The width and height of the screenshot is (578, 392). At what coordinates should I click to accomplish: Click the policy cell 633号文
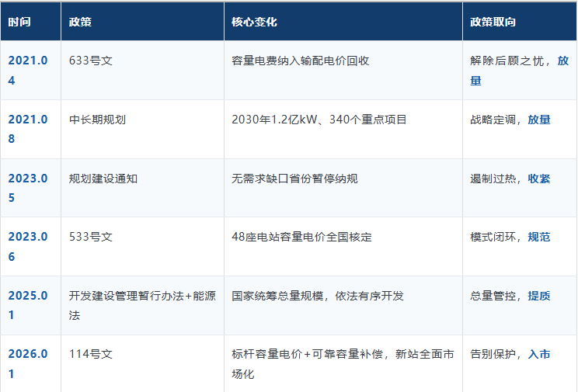pos(142,70)
